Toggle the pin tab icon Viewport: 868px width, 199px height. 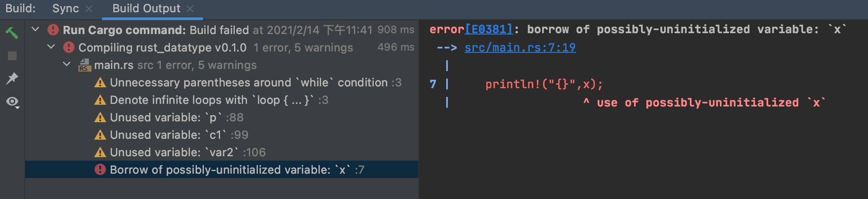[x=12, y=79]
